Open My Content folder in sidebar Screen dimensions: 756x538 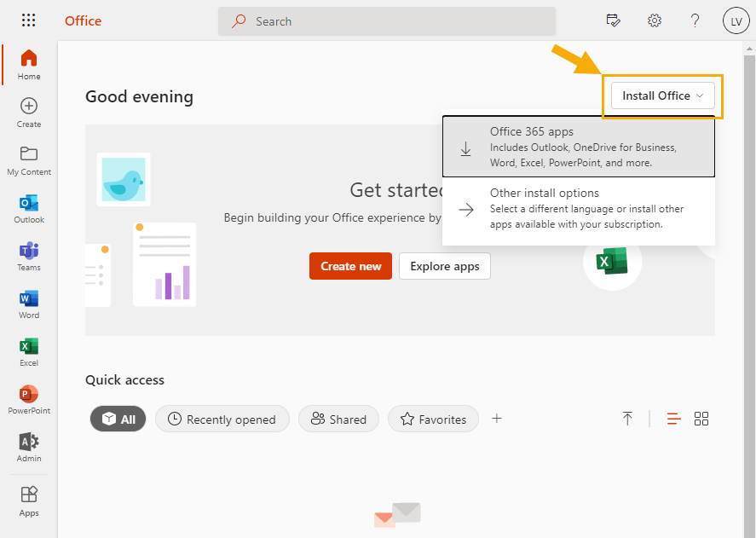tap(29, 160)
